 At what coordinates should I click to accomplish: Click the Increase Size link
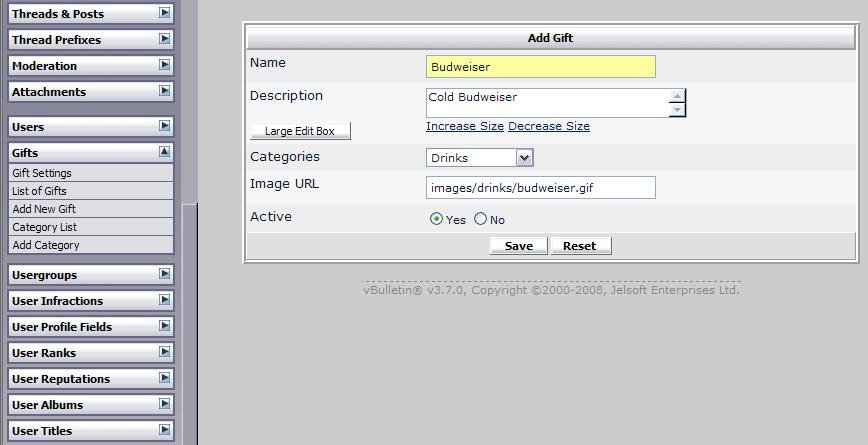coord(465,126)
